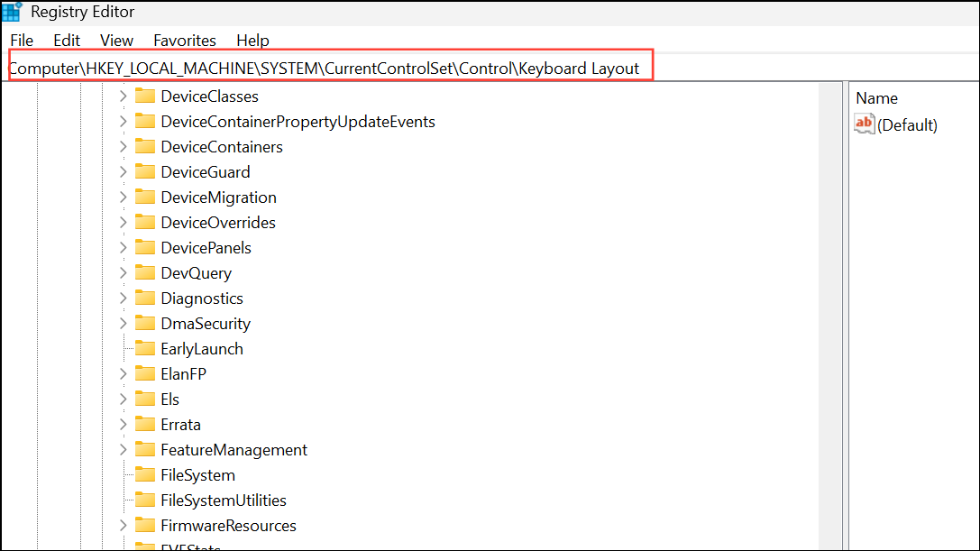The height and width of the screenshot is (551, 980).
Task: Expand the DeviceContainerPropertyUpdateEvents key
Action: (x=124, y=122)
